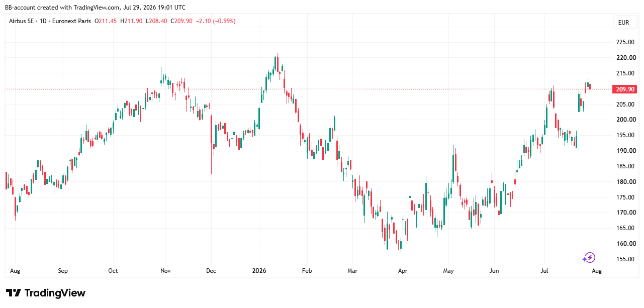The image size is (644, 308).
Task: Click the O211.45 open value
Action: (106, 21)
